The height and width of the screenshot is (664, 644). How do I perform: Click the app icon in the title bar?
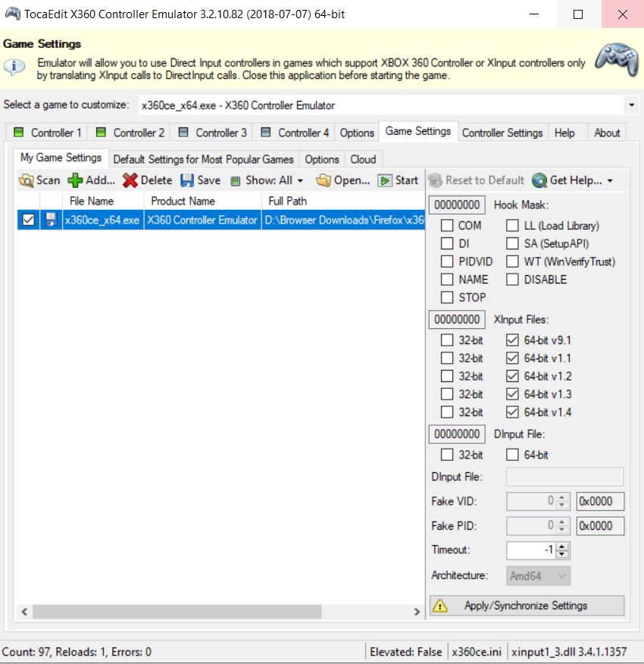12,14
